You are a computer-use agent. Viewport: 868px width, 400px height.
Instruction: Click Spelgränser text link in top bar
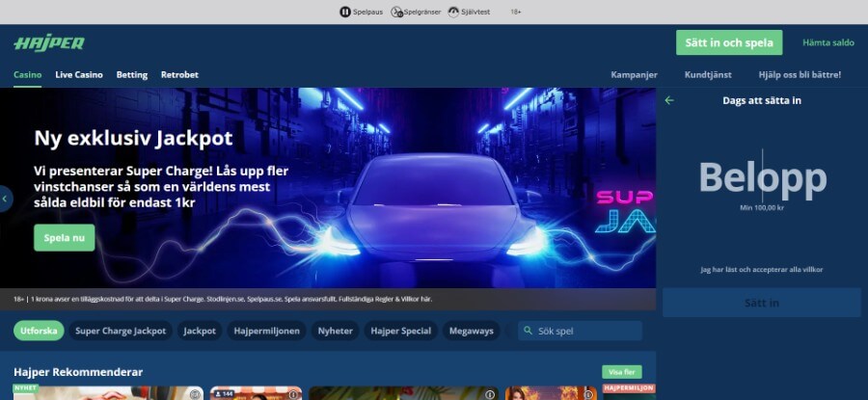(422, 12)
